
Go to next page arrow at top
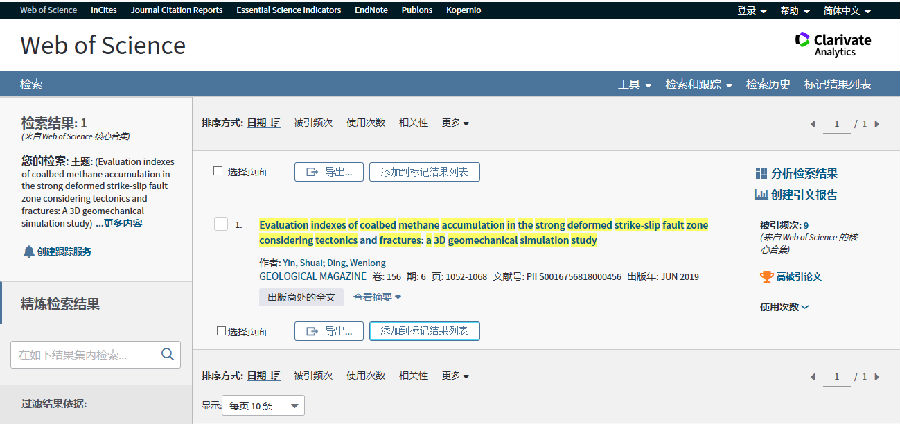pos(877,124)
